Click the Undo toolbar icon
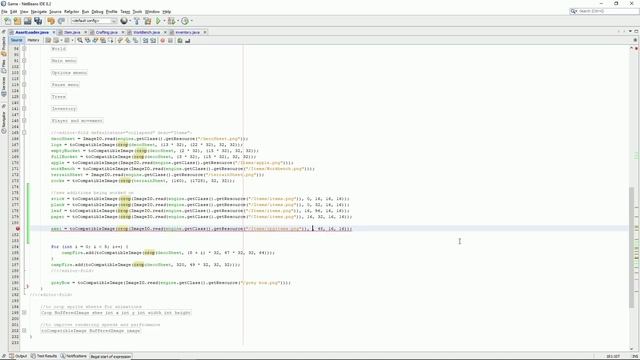Viewport: 640px width, 360px height. tap(51, 21)
